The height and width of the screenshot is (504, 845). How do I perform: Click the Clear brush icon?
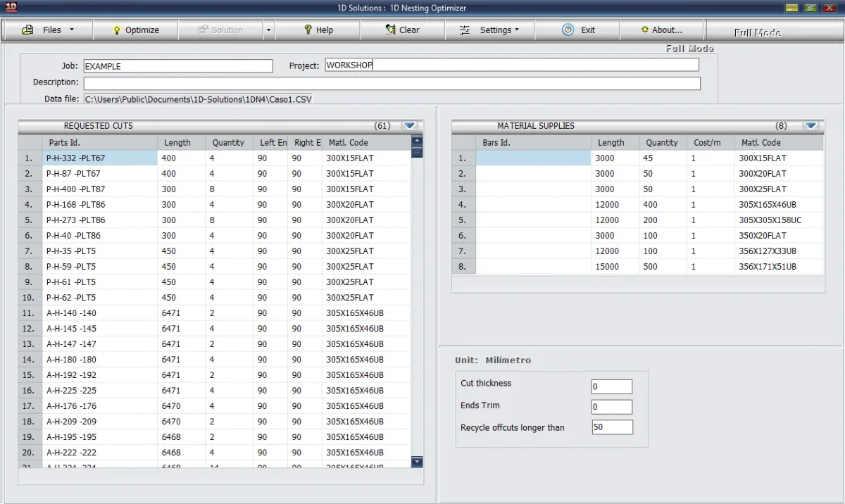(390, 30)
